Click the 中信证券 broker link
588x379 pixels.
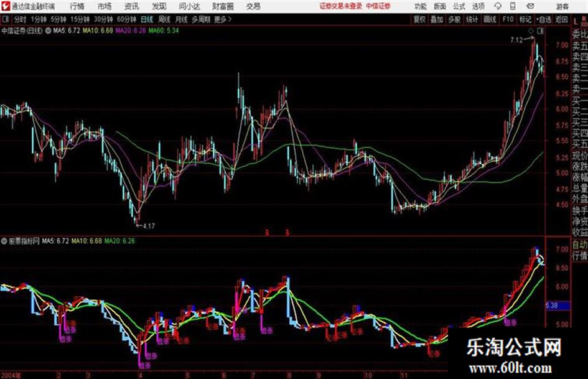click(378, 6)
